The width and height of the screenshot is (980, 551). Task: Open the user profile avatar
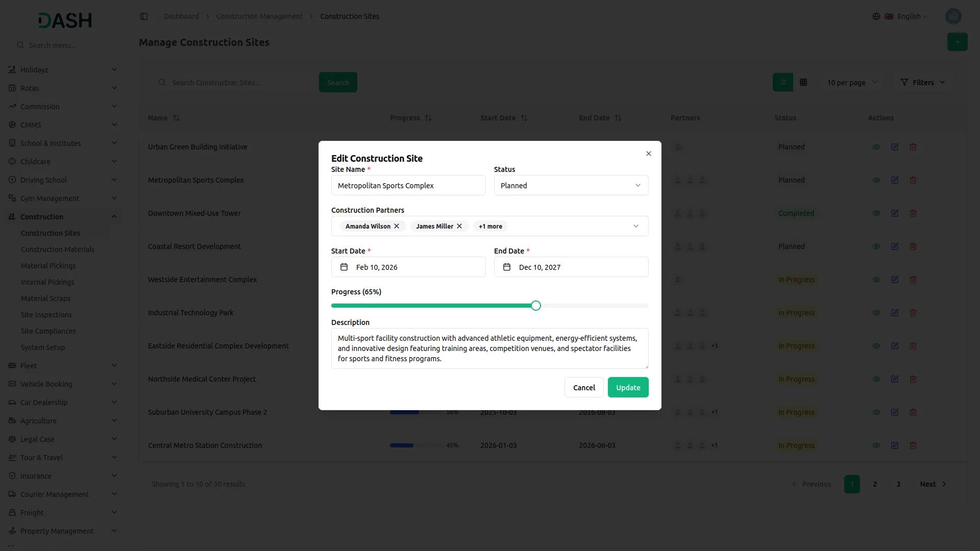coord(953,16)
